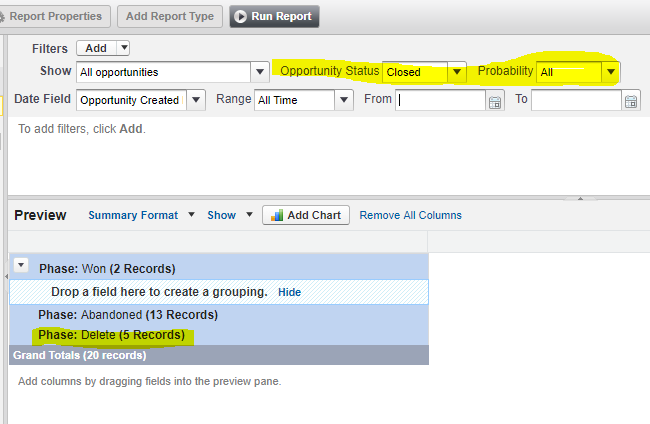Viewport: 650px width, 424px height.
Task: Open the From date calendar picker
Action: tap(494, 101)
